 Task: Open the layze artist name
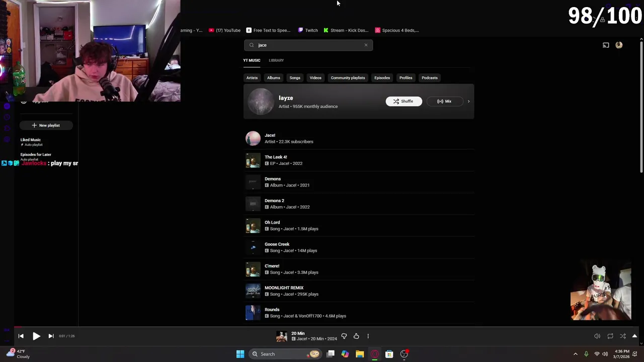(x=286, y=98)
